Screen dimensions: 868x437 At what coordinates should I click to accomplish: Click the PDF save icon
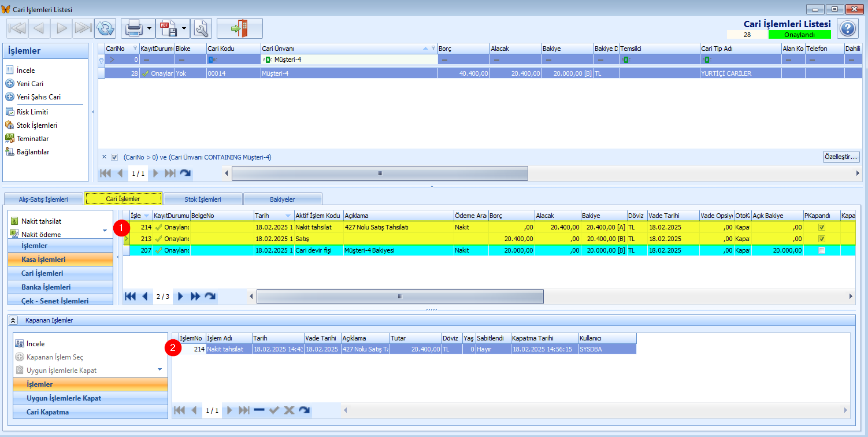coord(168,28)
